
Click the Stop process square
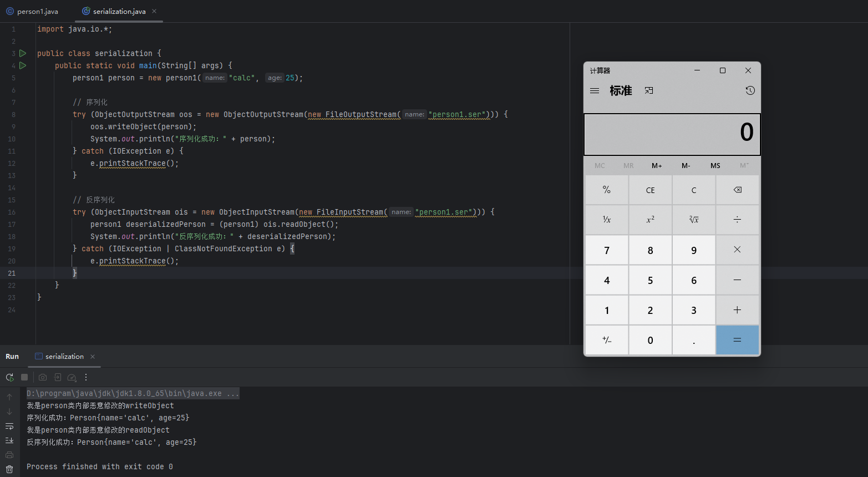pyautogui.click(x=24, y=377)
